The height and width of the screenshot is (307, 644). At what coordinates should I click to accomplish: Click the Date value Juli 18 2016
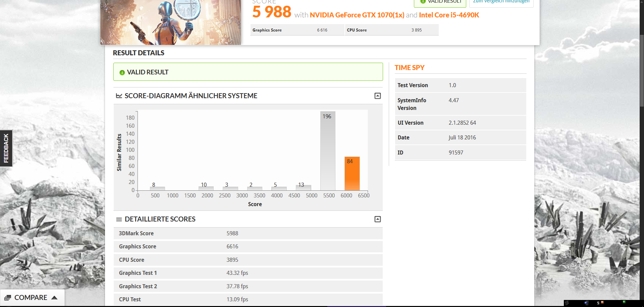[x=462, y=137]
